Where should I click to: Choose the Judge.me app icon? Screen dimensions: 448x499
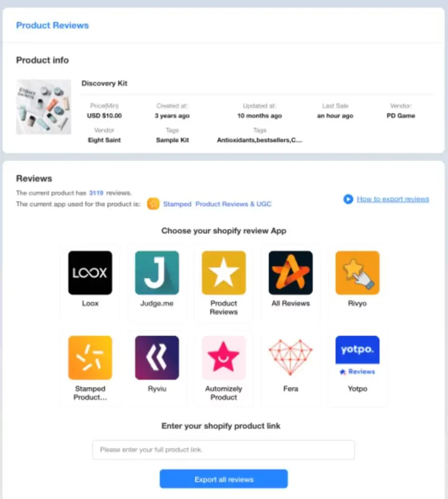(157, 273)
